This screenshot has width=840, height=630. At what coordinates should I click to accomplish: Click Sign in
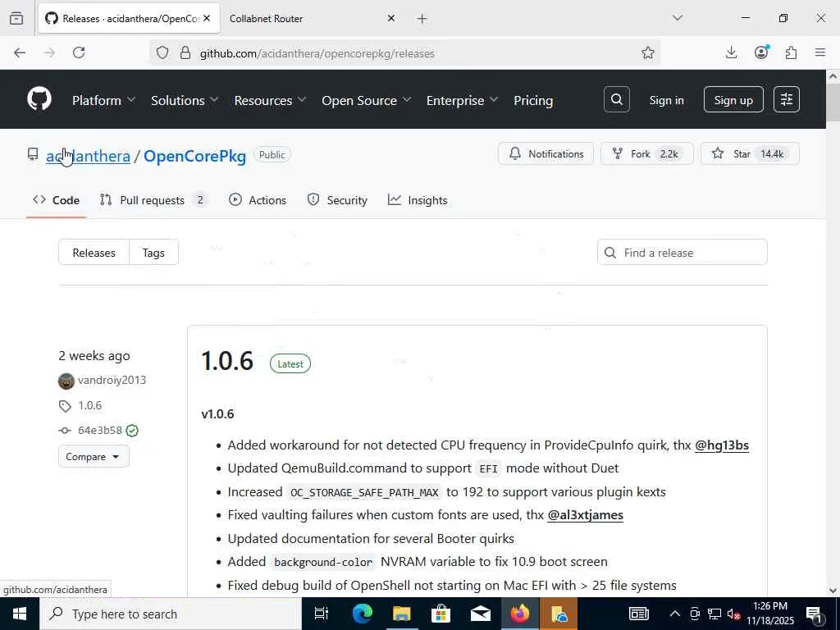click(666, 100)
